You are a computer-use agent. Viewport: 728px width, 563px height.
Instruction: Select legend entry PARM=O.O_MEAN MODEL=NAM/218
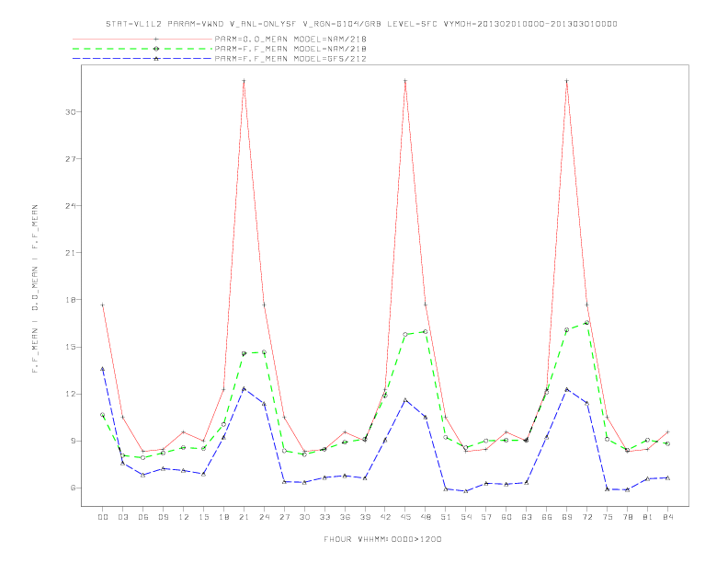290,39
